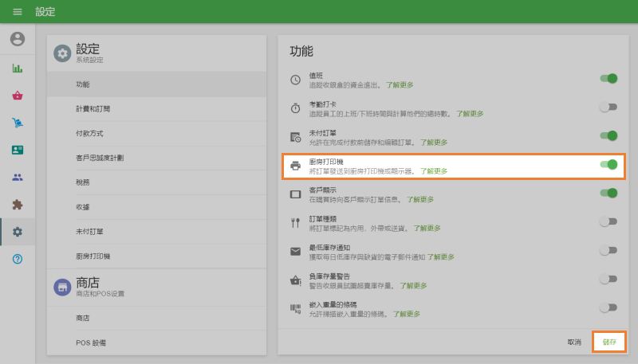The width and height of the screenshot is (638, 364).
Task: Open 未付訂單 in settings menu
Action: click(156, 232)
